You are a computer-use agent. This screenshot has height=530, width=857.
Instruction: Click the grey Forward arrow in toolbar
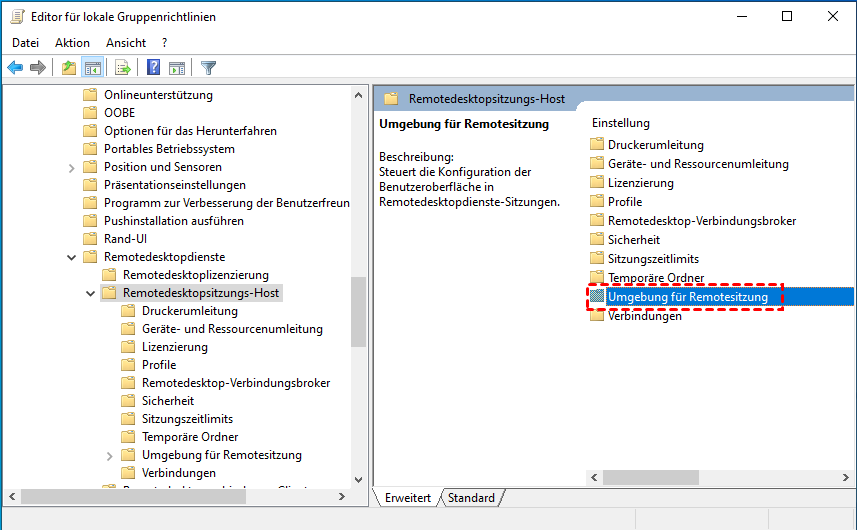[x=38, y=68]
